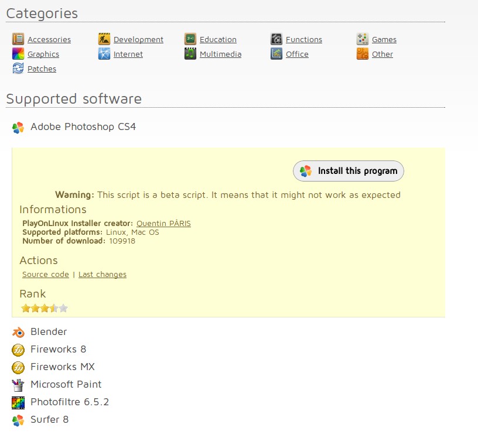Screen dimensions: 478x448
Task: Click the Accessories category icon
Action: tap(18, 39)
